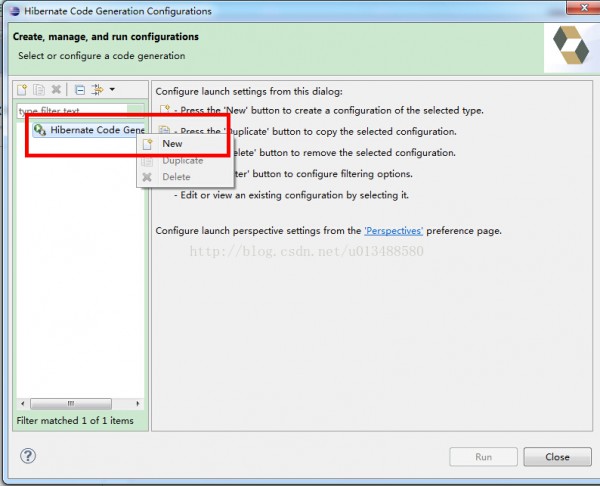Select the Hibernate Code Generation tree item

click(x=89, y=130)
